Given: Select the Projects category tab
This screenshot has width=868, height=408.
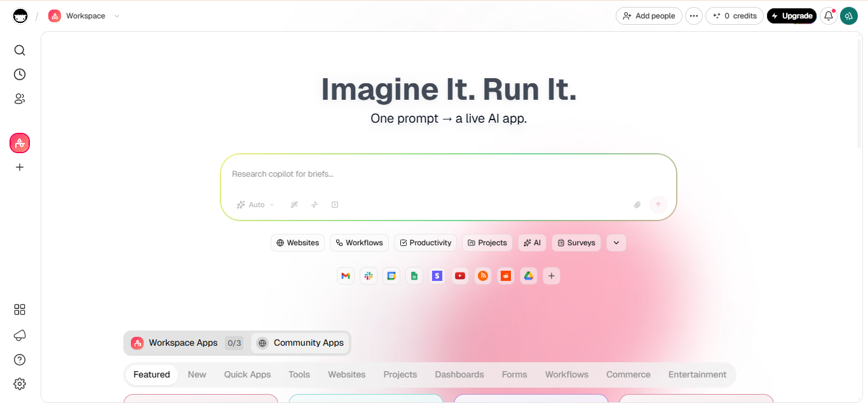Looking at the screenshot, I should (400, 374).
